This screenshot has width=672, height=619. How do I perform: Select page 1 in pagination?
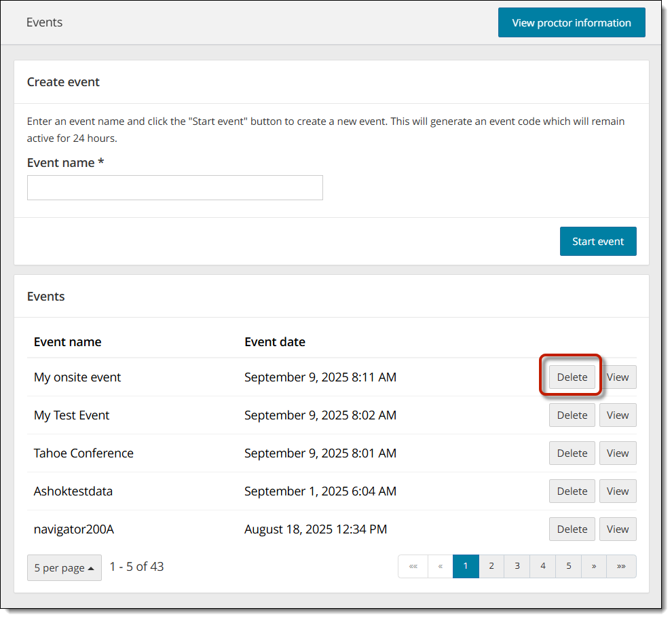(466, 566)
